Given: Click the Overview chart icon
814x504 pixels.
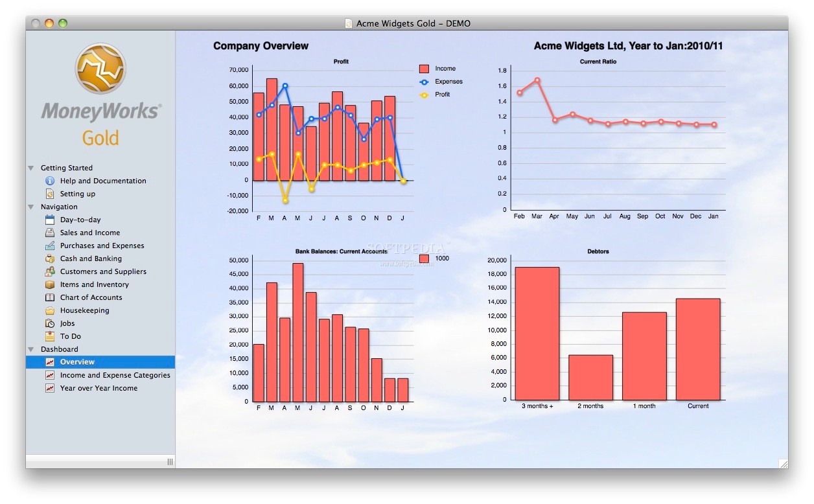Looking at the screenshot, I should tap(50, 362).
